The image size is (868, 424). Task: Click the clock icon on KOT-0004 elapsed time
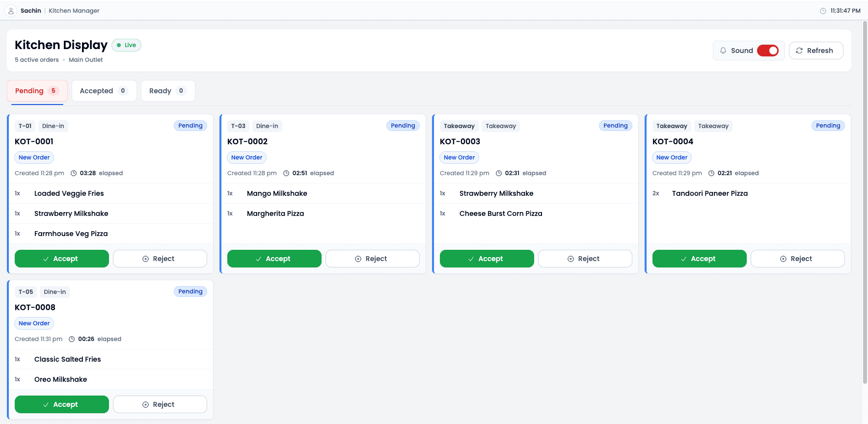pyautogui.click(x=711, y=173)
